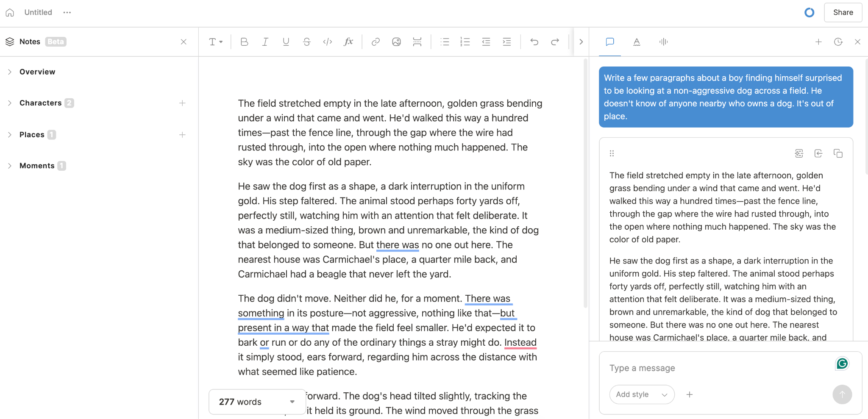The image size is (868, 419).
Task: Create a bulleted list
Action: pos(445,42)
